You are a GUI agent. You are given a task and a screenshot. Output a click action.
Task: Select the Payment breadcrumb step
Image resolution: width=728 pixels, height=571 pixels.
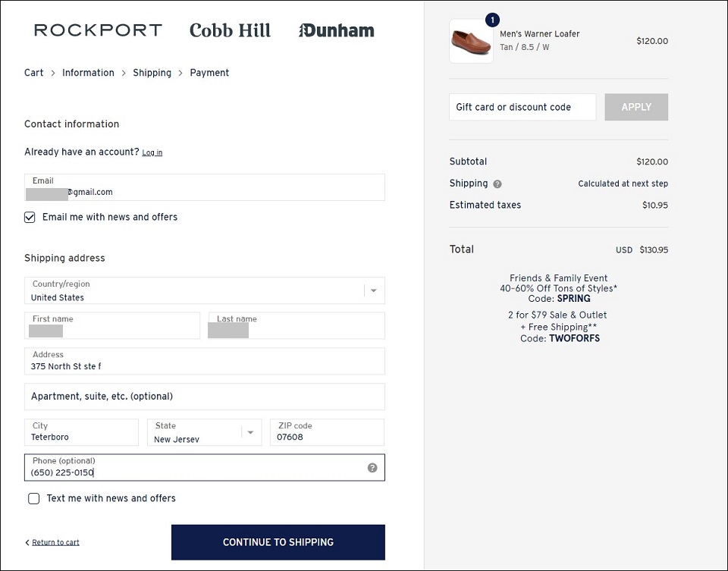tap(209, 73)
